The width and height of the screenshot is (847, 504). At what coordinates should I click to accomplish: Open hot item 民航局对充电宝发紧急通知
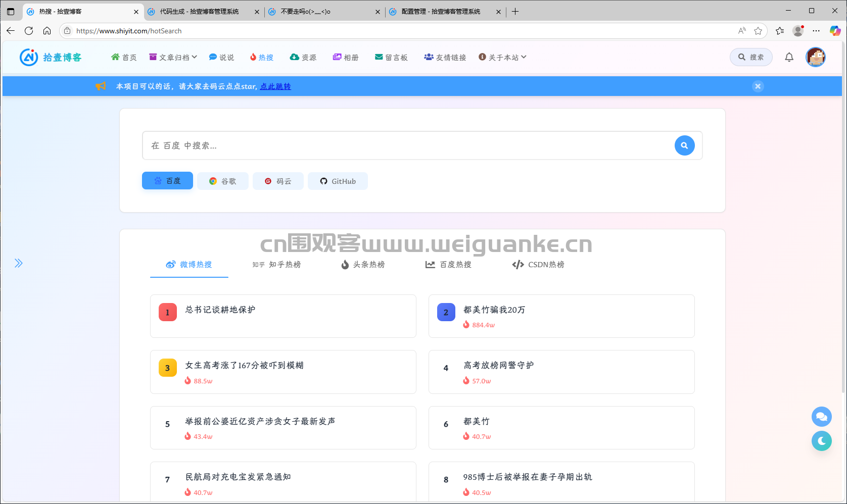point(283,482)
